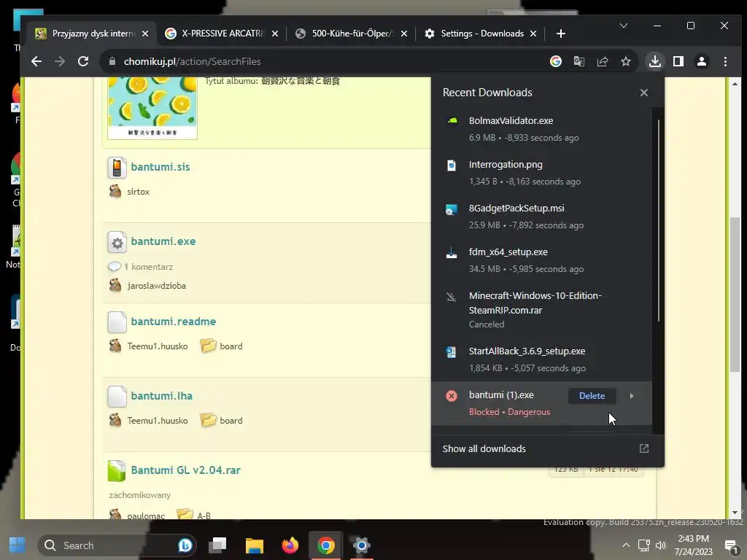This screenshot has width=747, height=560.
Task: Click the lemon album cover thumbnail
Action: pyautogui.click(x=152, y=108)
